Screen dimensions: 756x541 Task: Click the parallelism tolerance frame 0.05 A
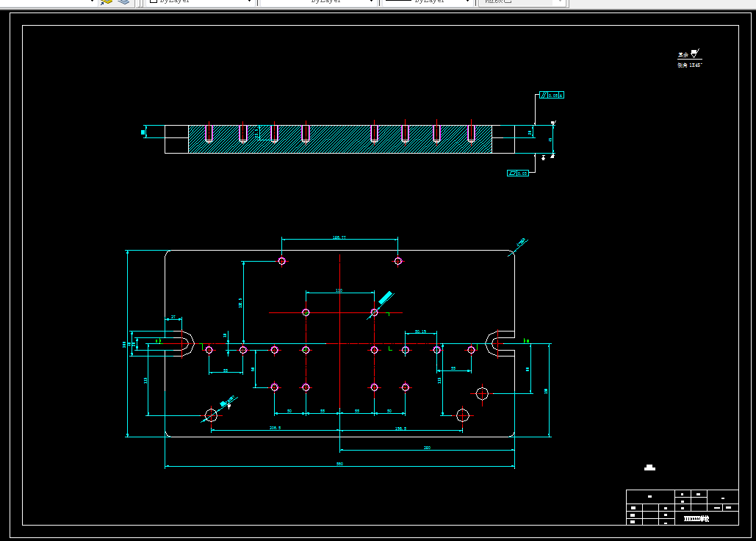click(x=552, y=95)
